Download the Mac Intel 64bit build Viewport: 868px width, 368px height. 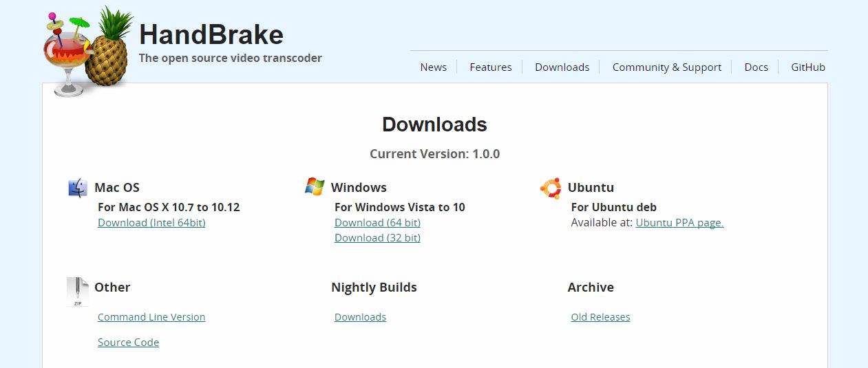[151, 223]
